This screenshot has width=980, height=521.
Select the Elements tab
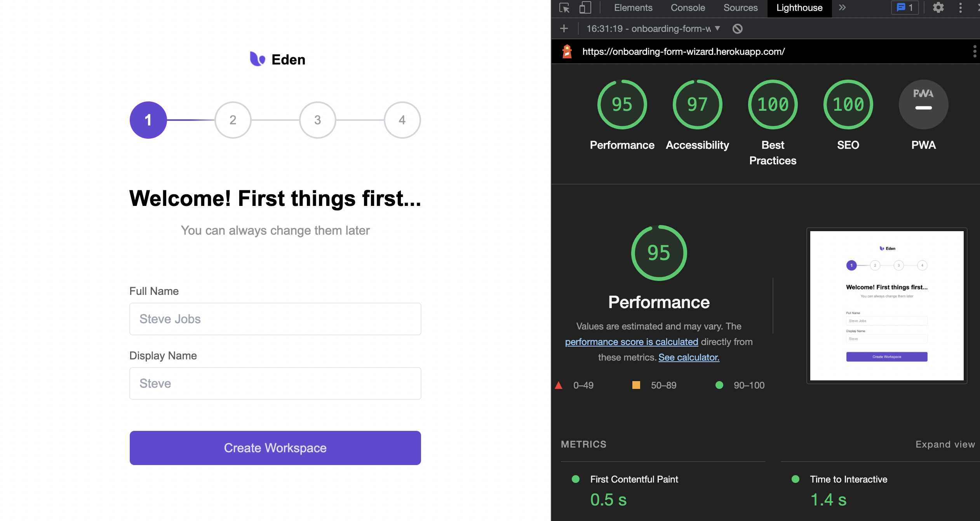633,8
